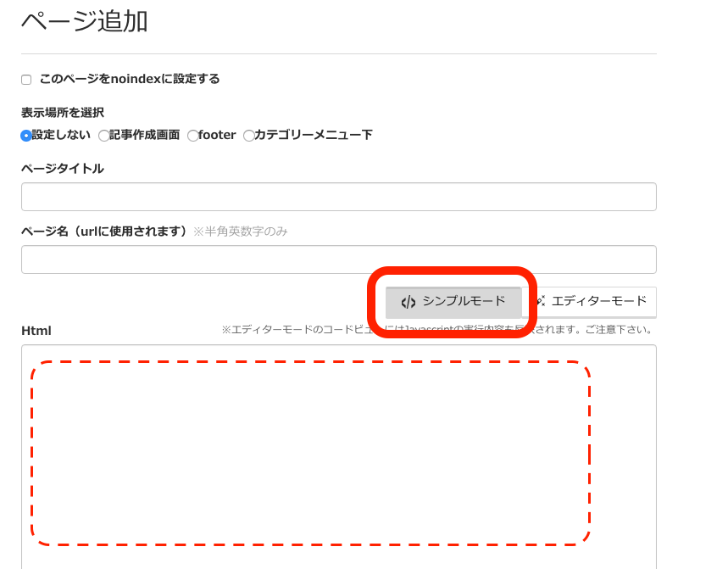Viewport: 728px width, 569px height.
Task: Switch to シンプルモード
Action: pyautogui.click(x=453, y=302)
